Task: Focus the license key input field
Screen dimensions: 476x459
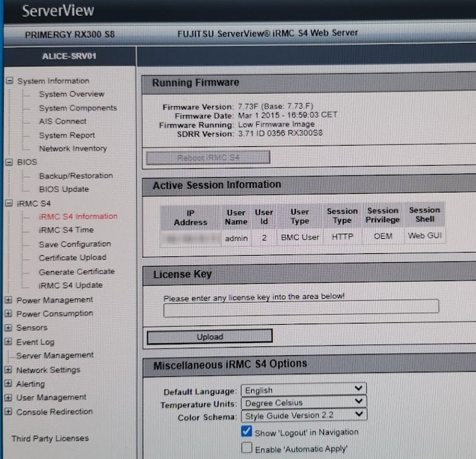Action: coord(301,308)
